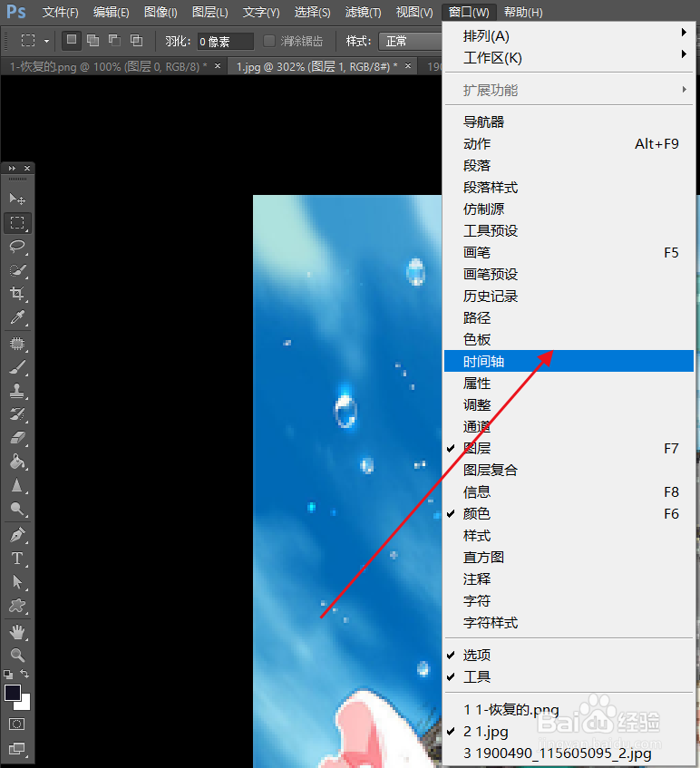Click New selection mode button
700x768 pixels.
(72, 40)
